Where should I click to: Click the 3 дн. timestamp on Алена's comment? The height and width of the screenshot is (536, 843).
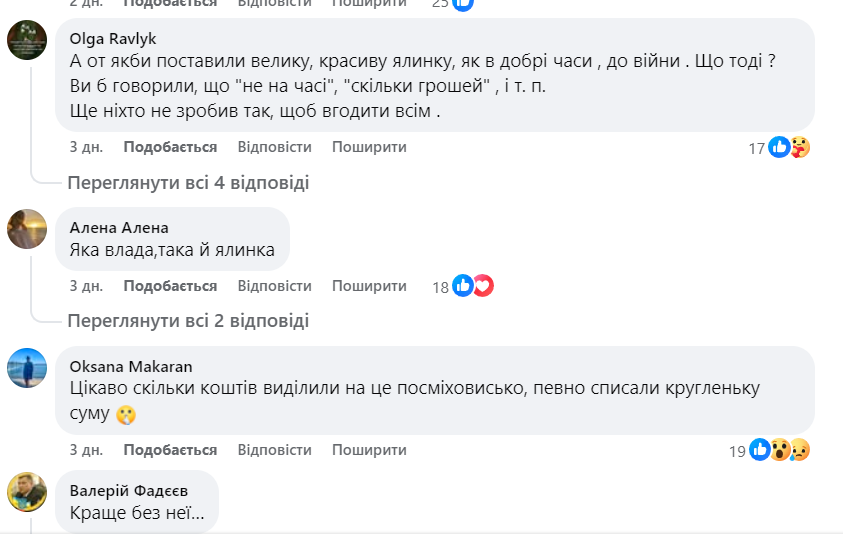point(86,286)
